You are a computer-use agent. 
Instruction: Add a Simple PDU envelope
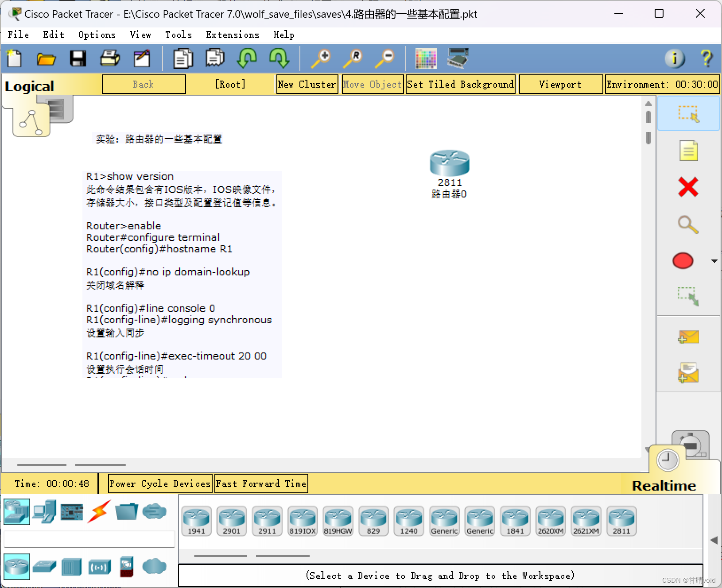coord(688,337)
